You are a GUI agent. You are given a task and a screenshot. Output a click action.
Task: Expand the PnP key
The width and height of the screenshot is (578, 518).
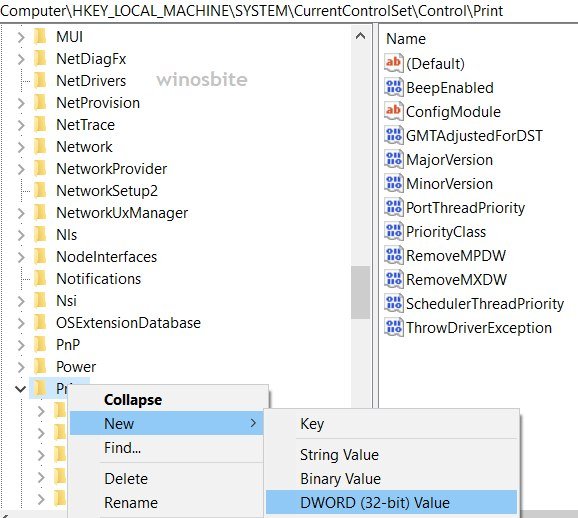[21, 345]
